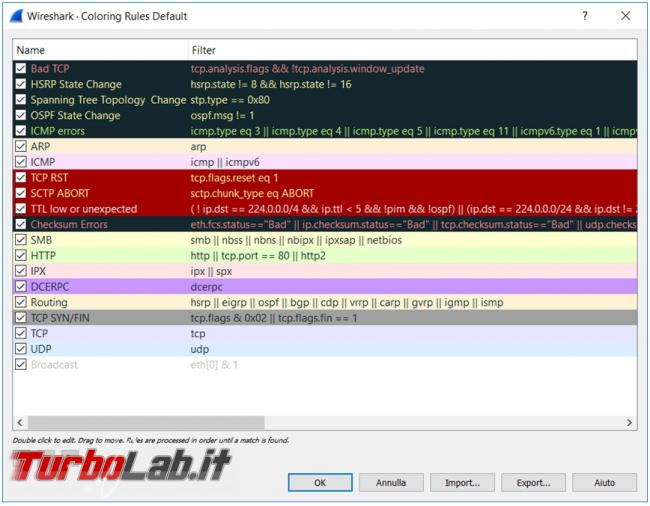Close the Coloring Rules dialog
The image size is (650, 506).
point(626,16)
